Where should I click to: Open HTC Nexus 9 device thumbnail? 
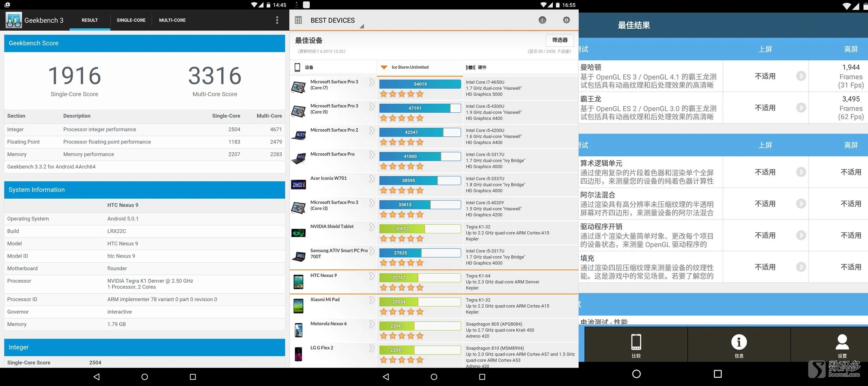(x=298, y=282)
